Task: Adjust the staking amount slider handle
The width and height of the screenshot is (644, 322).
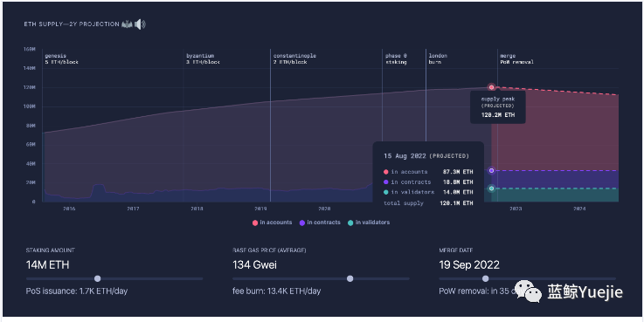Action: [97, 278]
